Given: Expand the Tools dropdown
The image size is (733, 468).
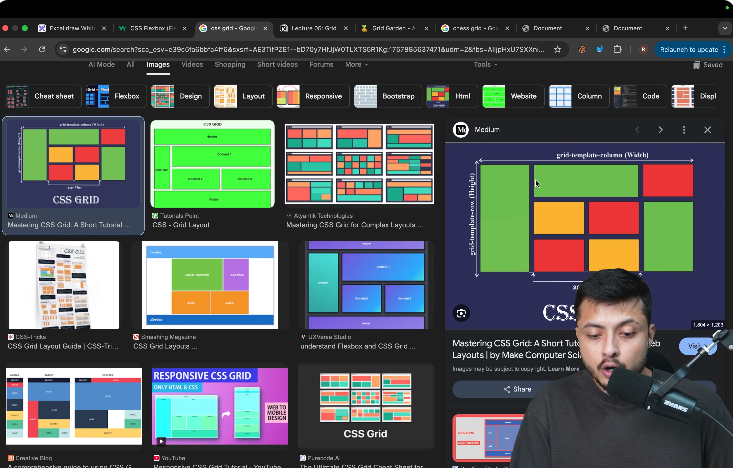Looking at the screenshot, I should 485,65.
